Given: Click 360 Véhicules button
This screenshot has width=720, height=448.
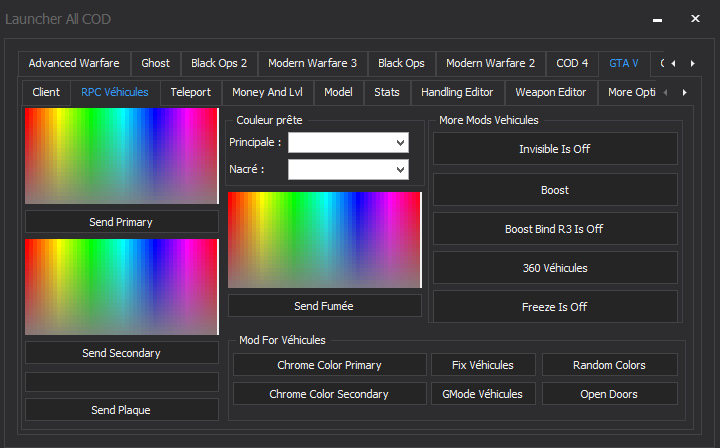Looking at the screenshot, I should pos(555,268).
